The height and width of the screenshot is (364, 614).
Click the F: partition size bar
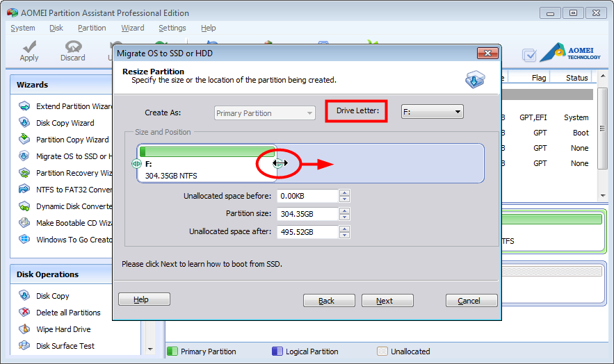pyautogui.click(x=208, y=151)
